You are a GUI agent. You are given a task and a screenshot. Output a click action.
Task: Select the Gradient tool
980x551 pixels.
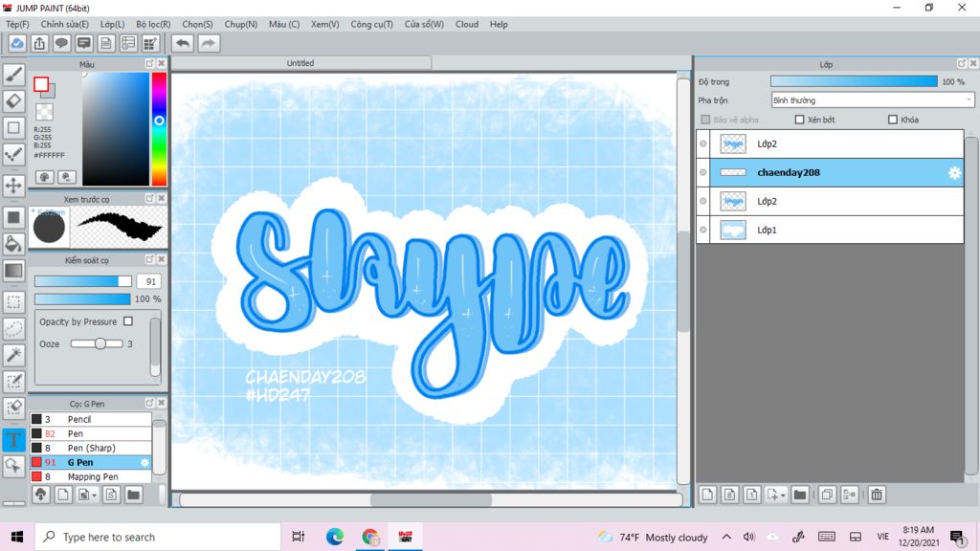click(x=13, y=271)
